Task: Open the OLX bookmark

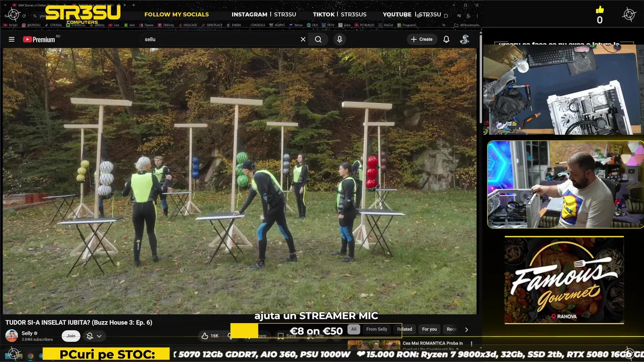Action: point(312,25)
